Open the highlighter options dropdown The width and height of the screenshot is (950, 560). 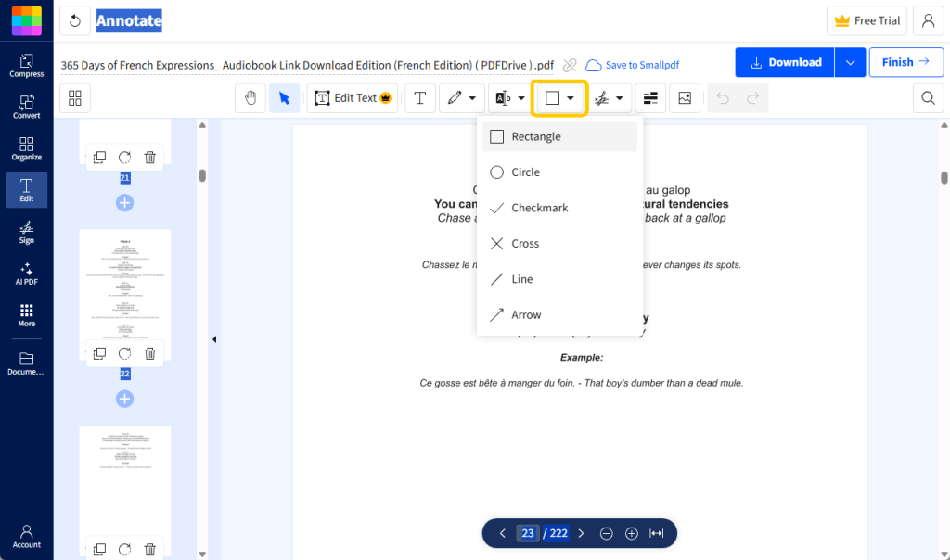[x=520, y=97]
